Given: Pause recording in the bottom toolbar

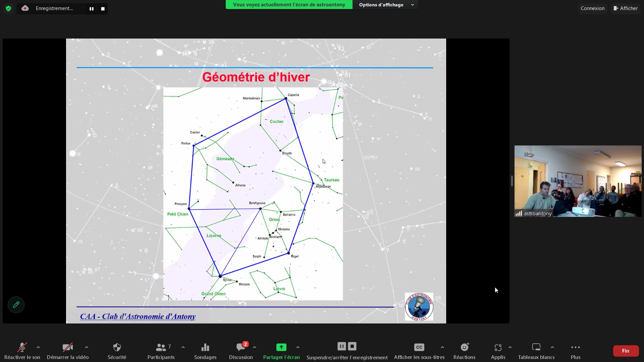Looking at the screenshot, I should (341, 346).
